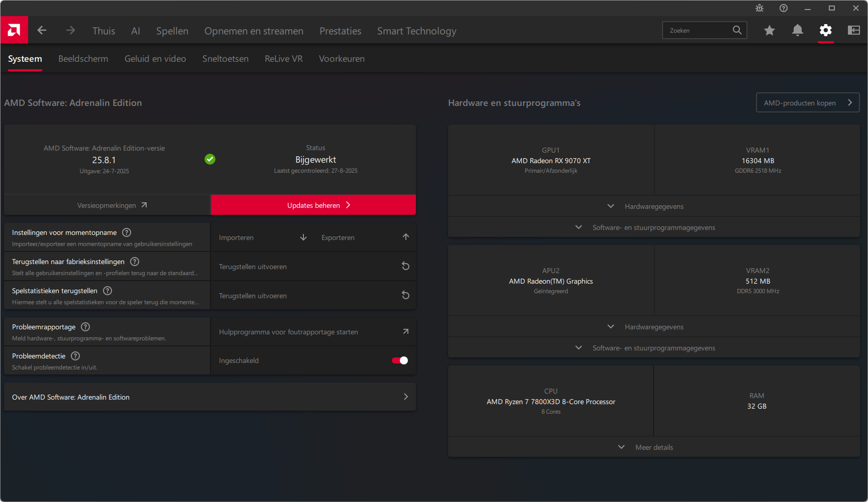Go back with the left arrow icon
The width and height of the screenshot is (868, 502).
42,31
